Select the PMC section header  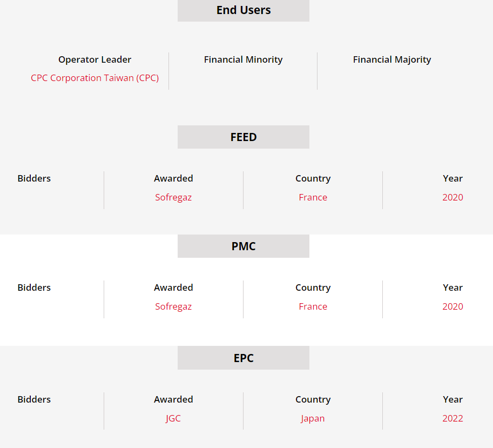pos(244,246)
